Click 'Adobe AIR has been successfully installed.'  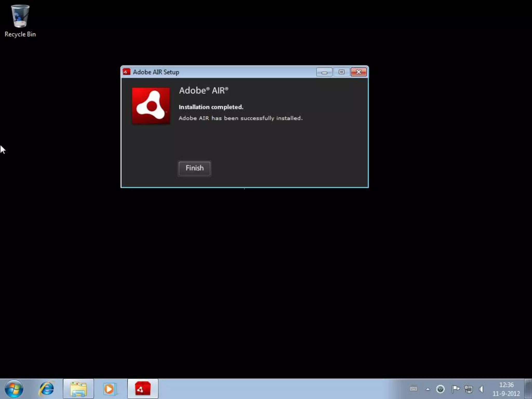pyautogui.click(x=241, y=118)
